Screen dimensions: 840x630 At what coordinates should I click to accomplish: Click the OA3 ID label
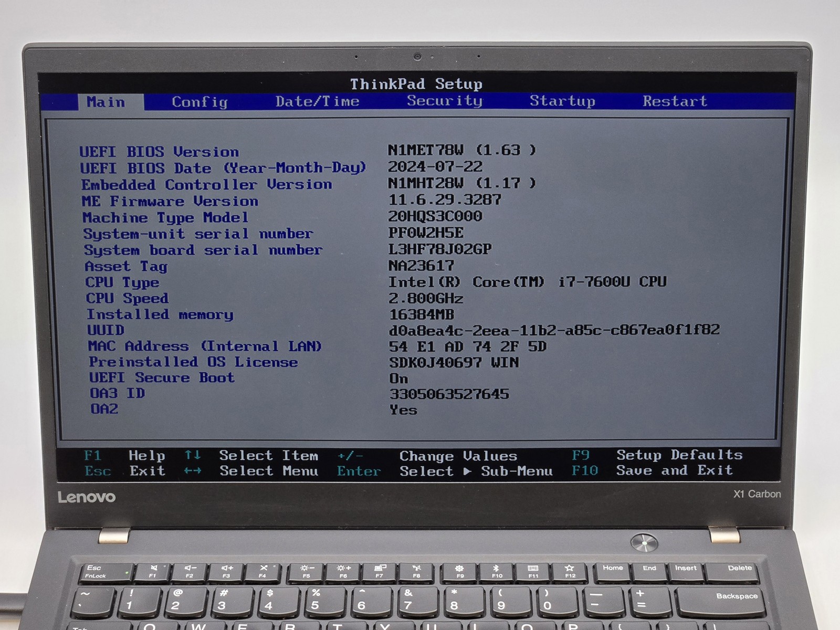(118, 393)
